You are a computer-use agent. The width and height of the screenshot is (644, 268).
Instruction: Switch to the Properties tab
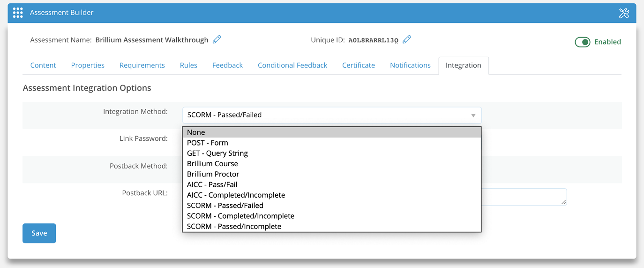coord(88,65)
